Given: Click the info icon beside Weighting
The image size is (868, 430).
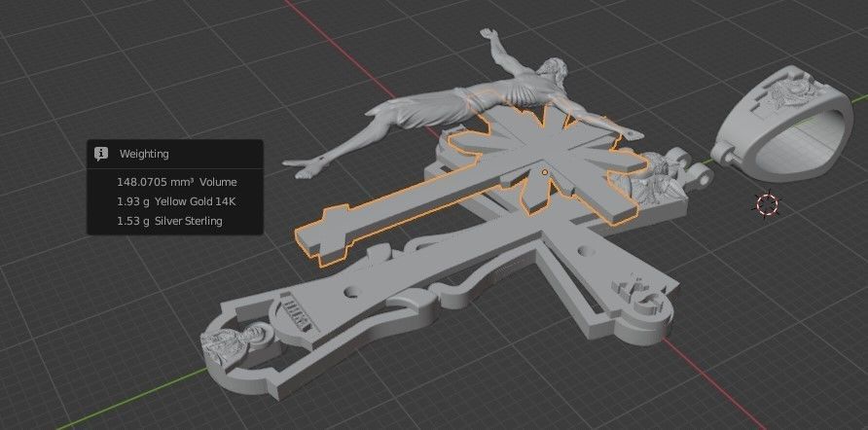Looking at the screenshot, I should 101,154.
